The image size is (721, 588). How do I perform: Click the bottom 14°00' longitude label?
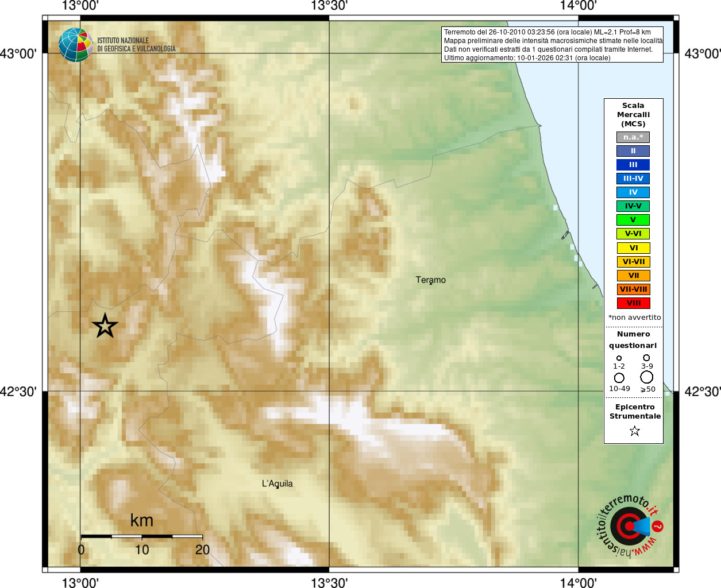pyautogui.click(x=579, y=582)
